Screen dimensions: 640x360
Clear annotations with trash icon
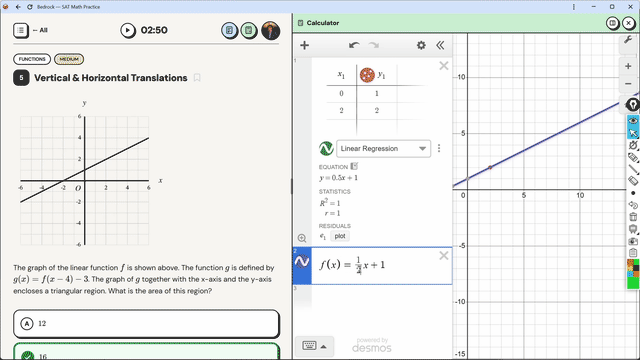point(633,217)
